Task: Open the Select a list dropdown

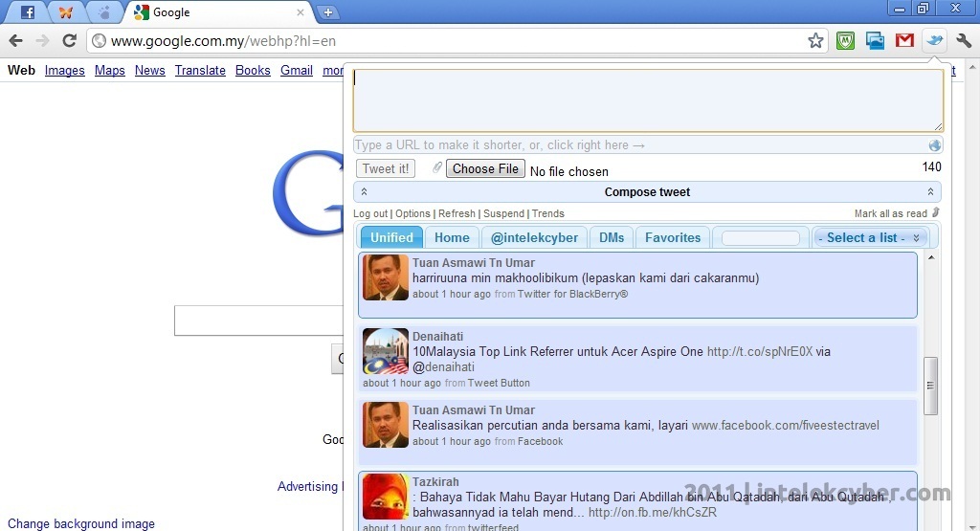Action: pos(870,237)
